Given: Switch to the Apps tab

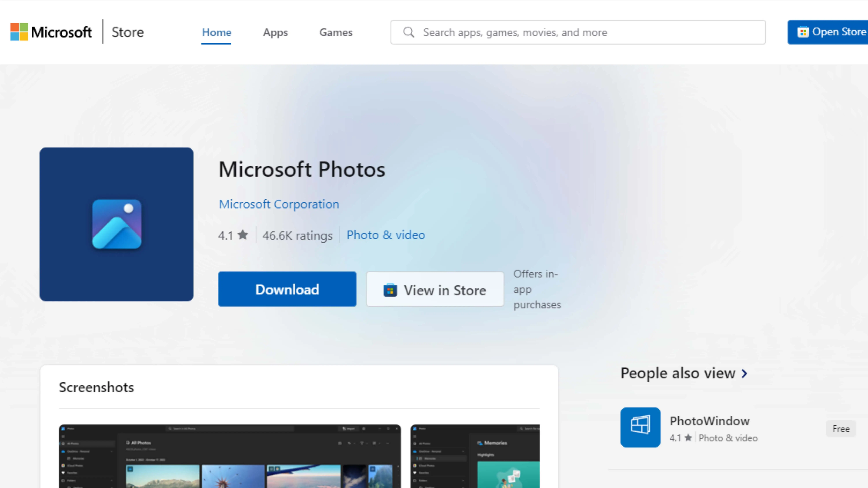Looking at the screenshot, I should 275,32.
